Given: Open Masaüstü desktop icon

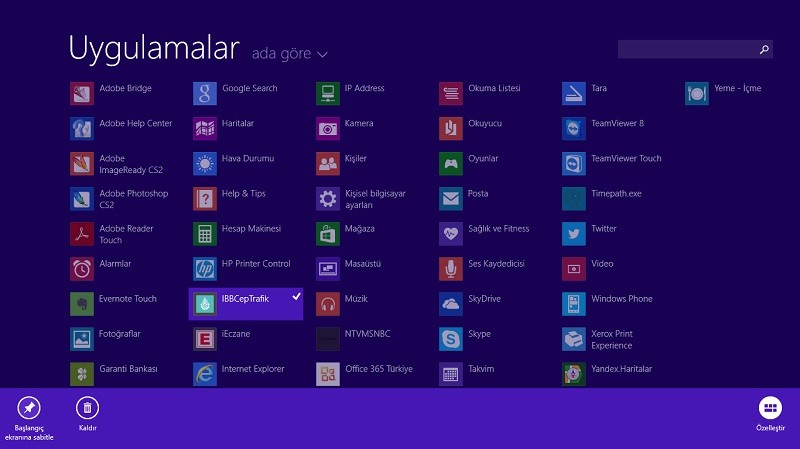Looking at the screenshot, I should coord(328,269).
